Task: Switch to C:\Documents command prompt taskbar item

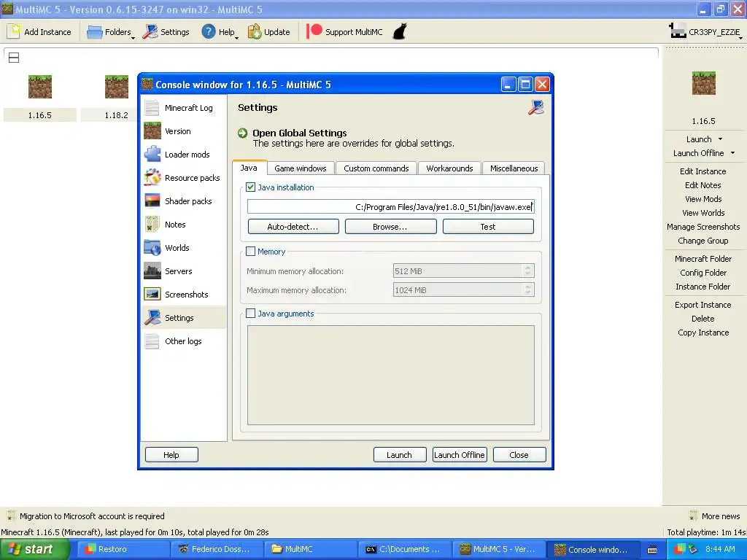Action: point(403,549)
